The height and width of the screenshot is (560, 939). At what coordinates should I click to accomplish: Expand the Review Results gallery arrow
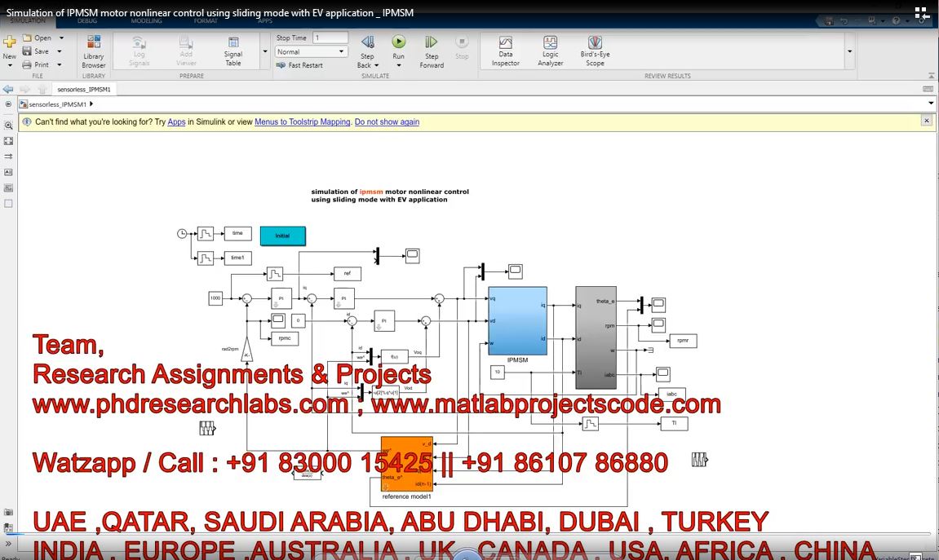[849, 51]
